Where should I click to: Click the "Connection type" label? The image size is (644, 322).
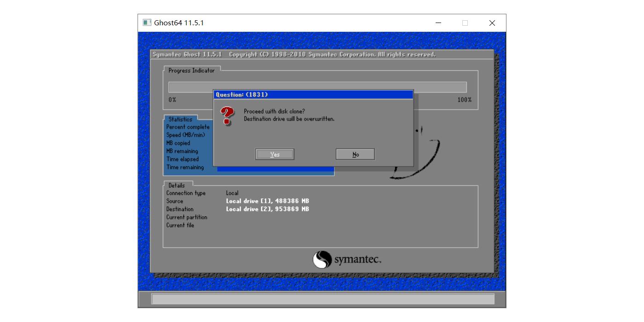click(186, 193)
